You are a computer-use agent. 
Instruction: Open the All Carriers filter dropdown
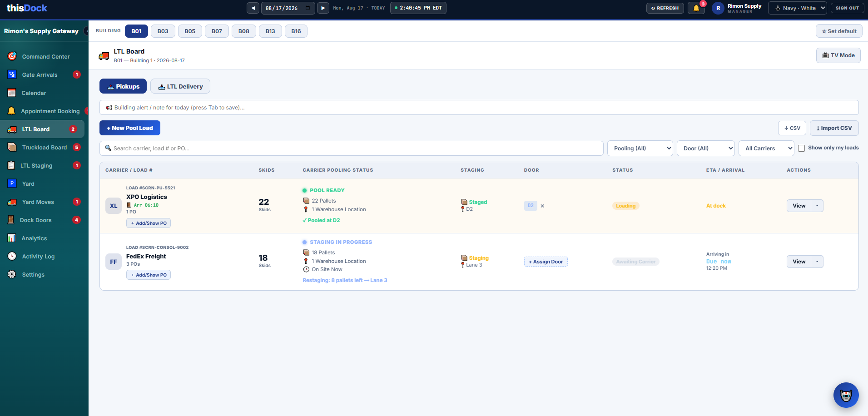pos(767,149)
